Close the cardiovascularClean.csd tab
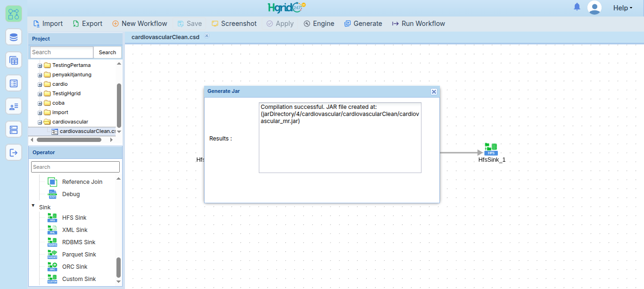Image resolution: width=644 pixels, height=289 pixels. (x=206, y=36)
